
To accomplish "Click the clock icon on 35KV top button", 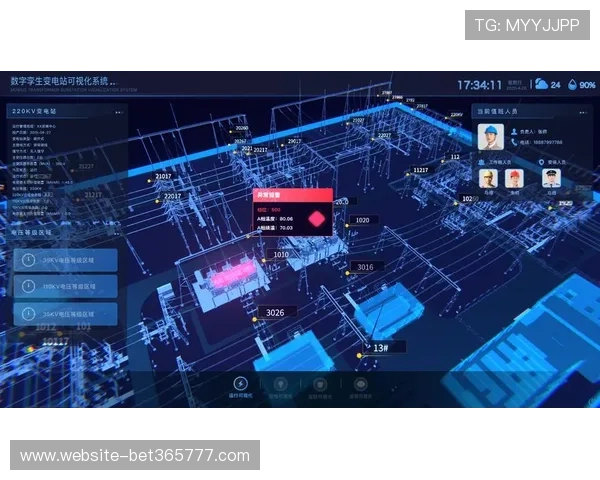I will pyautogui.click(x=28, y=260).
